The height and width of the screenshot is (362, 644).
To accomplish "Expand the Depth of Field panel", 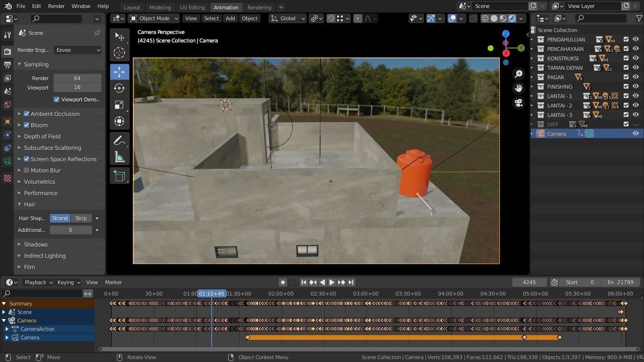I will pos(42,136).
